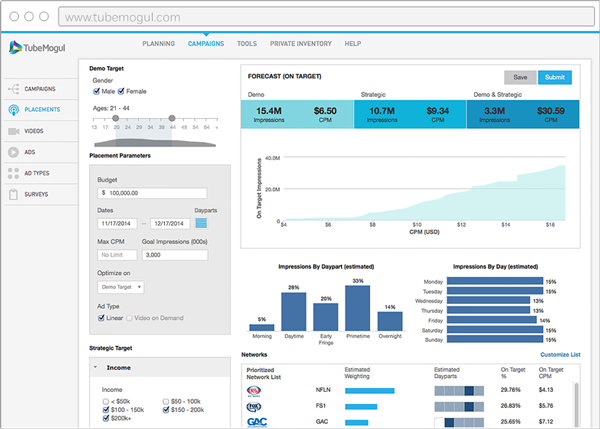This screenshot has width=600, height=429.
Task: Click the FS1 On Target CPM $5.76
Action: point(546,406)
